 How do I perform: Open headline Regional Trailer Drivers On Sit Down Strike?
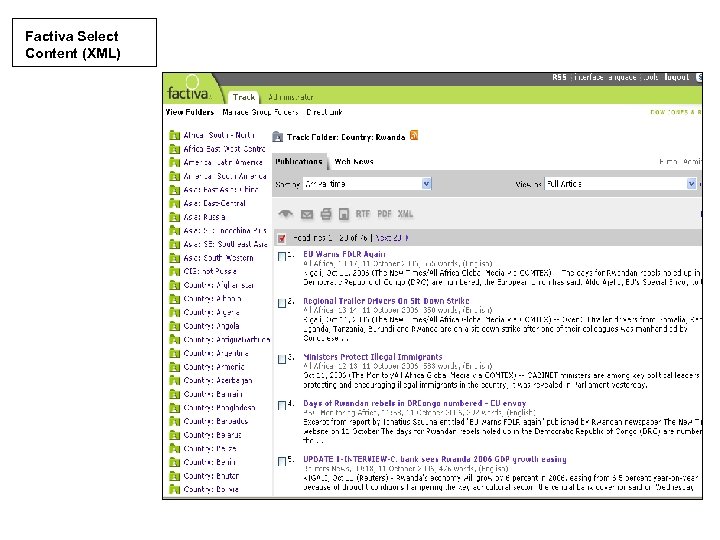[x=386, y=301]
